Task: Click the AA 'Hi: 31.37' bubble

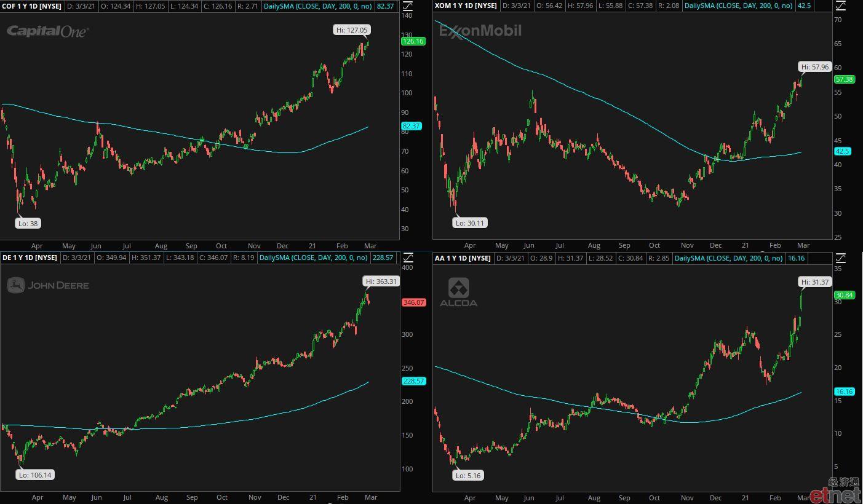Action: pos(815,282)
